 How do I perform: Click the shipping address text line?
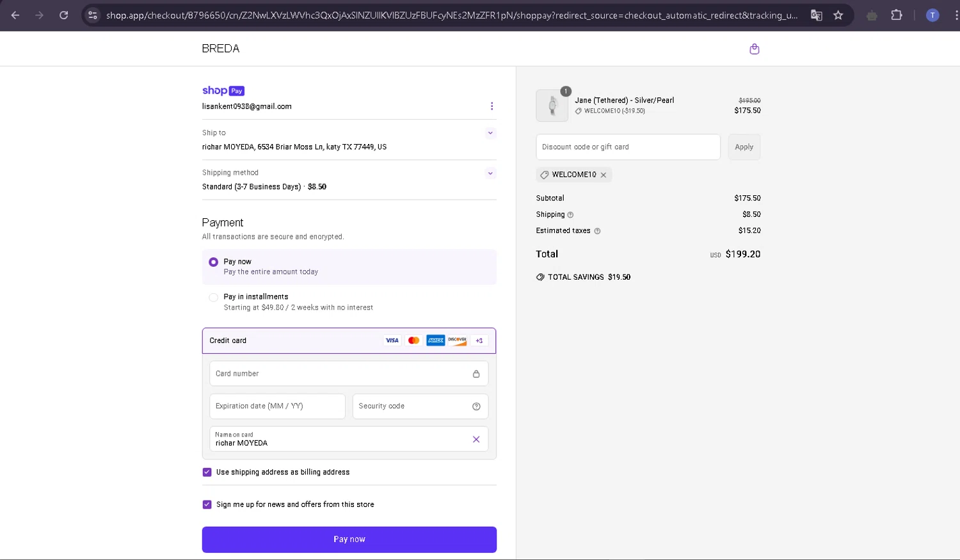[x=294, y=147]
